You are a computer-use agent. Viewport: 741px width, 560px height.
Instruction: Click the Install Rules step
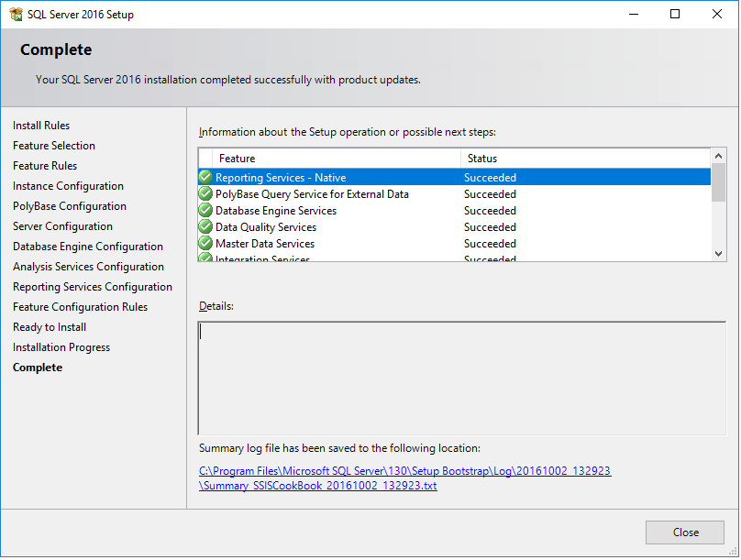(41, 126)
